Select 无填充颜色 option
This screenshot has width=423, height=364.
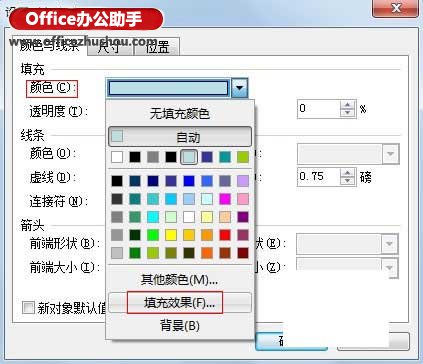tap(180, 114)
